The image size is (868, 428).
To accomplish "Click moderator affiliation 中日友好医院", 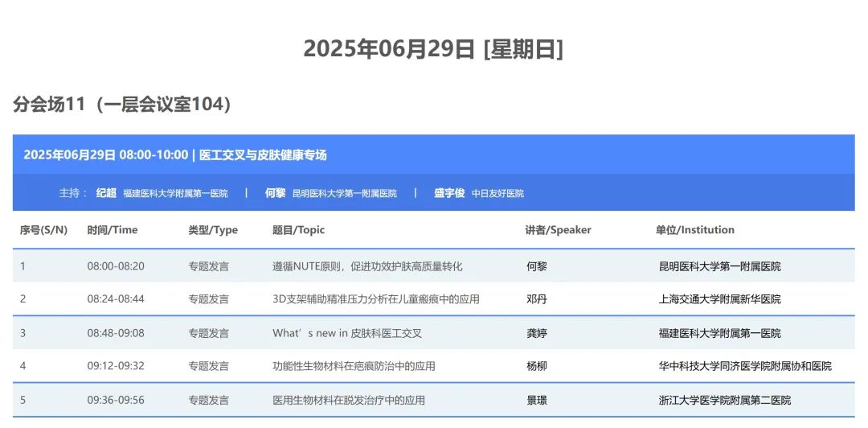I will pyautogui.click(x=497, y=194).
